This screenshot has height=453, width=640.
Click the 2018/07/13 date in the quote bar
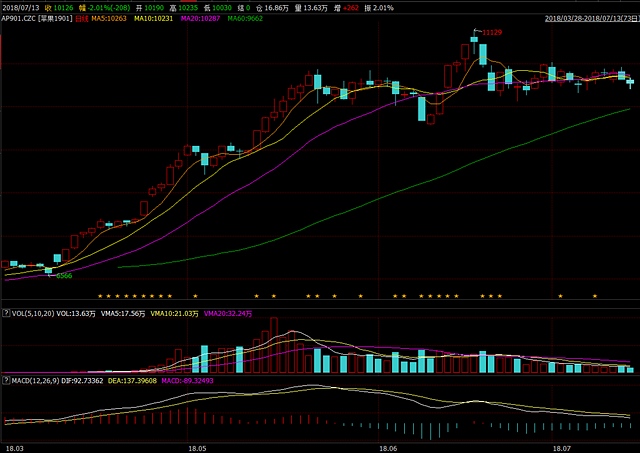[x=19, y=7]
